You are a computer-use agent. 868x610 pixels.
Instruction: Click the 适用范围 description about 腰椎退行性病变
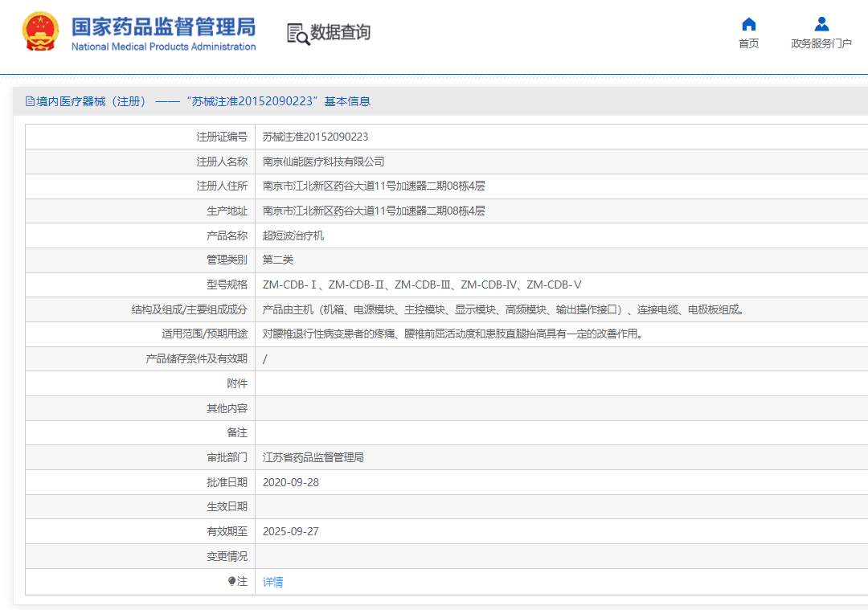coord(452,334)
